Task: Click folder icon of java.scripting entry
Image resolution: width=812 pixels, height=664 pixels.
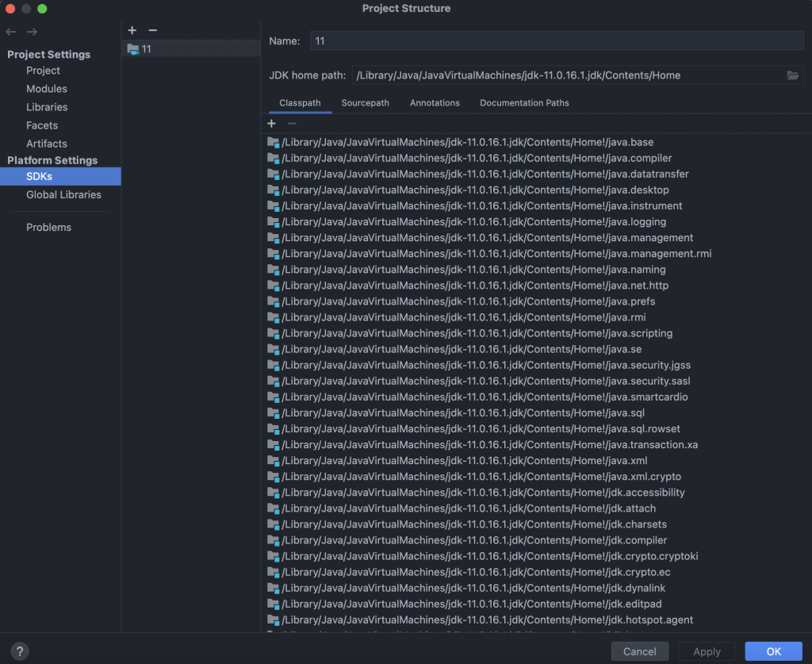Action: tap(274, 333)
